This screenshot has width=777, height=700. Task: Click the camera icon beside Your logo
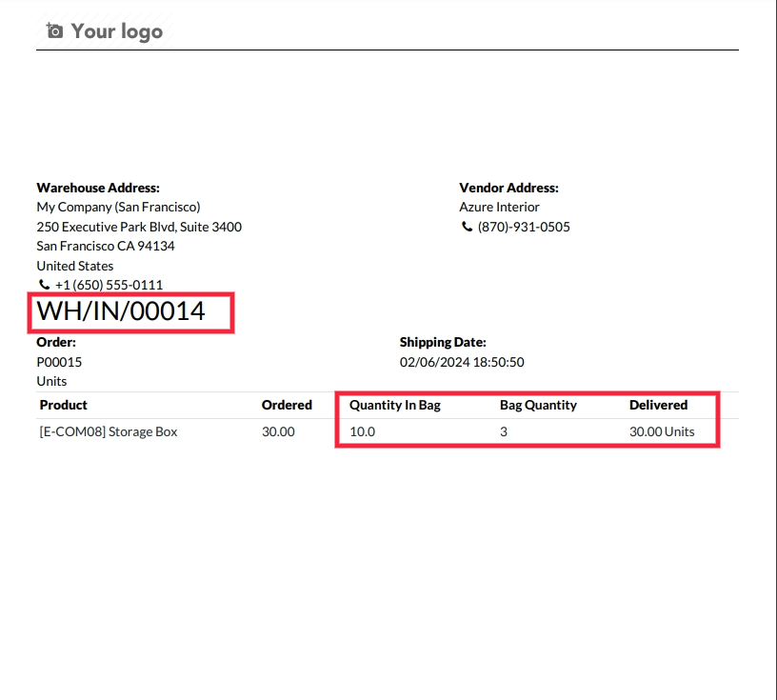tap(54, 30)
